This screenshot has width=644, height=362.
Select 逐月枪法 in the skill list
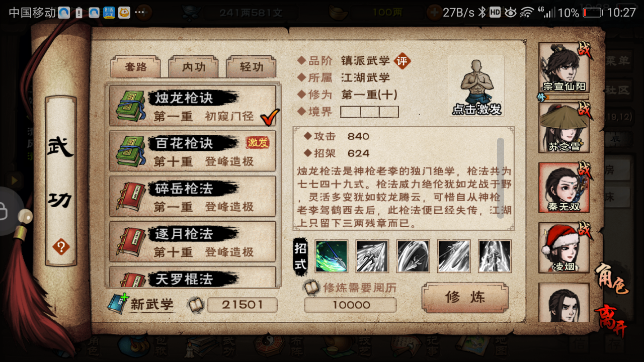pos(192,242)
